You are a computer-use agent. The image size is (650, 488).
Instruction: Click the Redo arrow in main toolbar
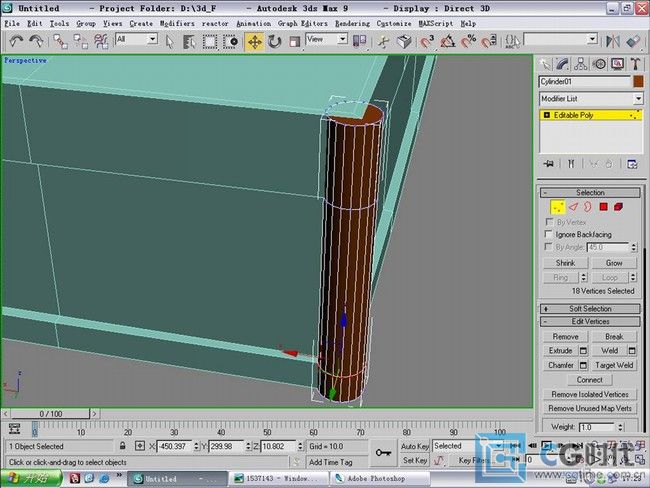coord(36,41)
